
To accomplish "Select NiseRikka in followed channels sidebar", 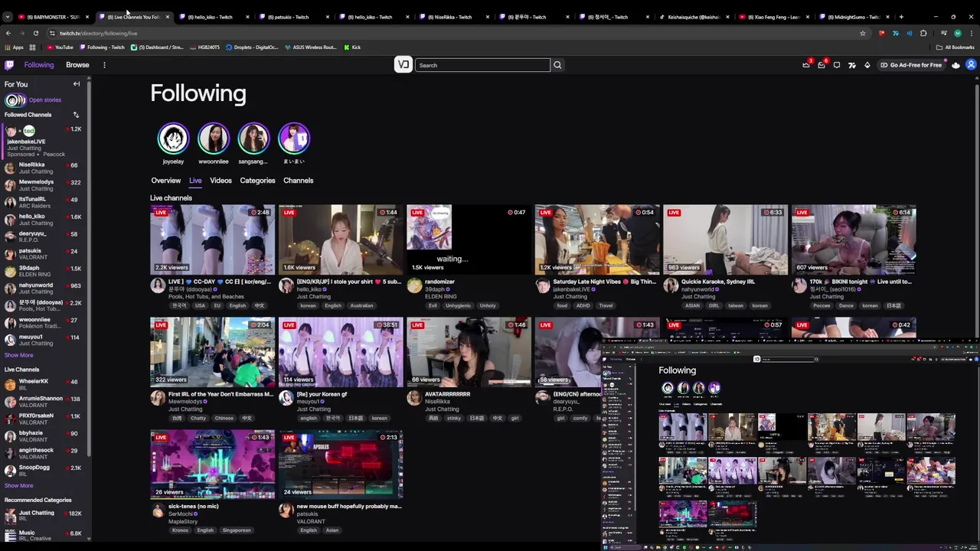I will [44, 168].
